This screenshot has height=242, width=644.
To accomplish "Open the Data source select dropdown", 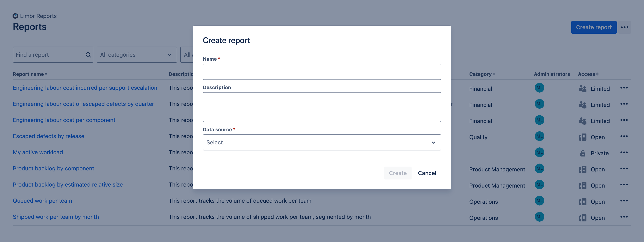I will (322, 142).
